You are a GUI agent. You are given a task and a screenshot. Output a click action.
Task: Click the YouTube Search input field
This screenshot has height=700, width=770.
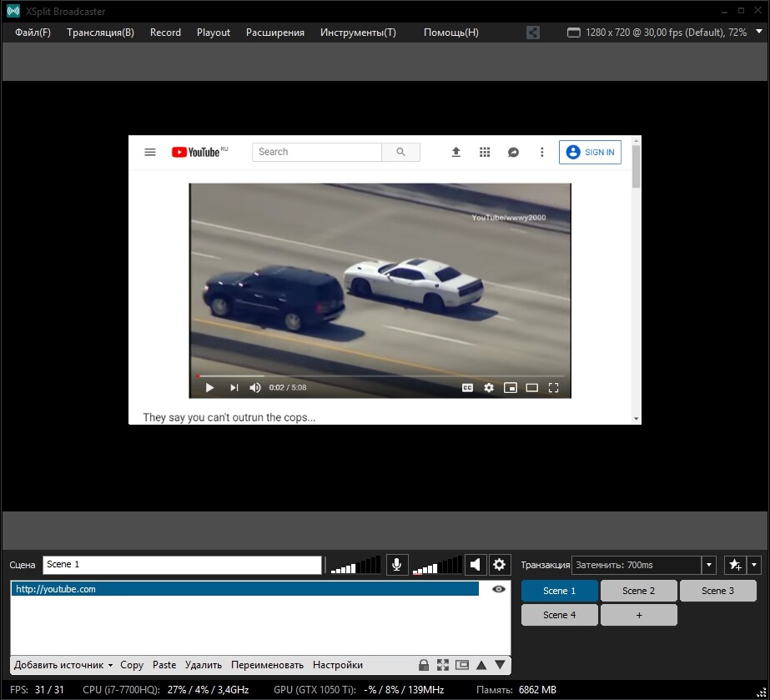click(317, 152)
